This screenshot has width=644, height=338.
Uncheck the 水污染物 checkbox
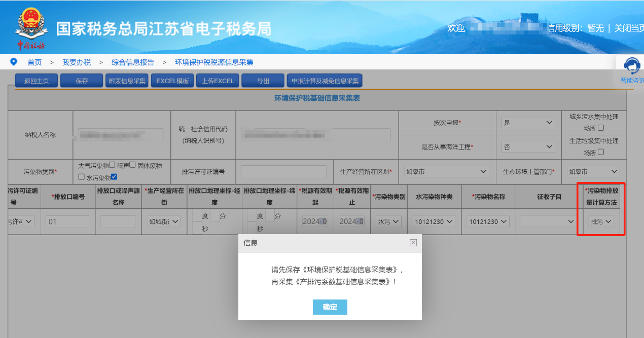click(114, 177)
